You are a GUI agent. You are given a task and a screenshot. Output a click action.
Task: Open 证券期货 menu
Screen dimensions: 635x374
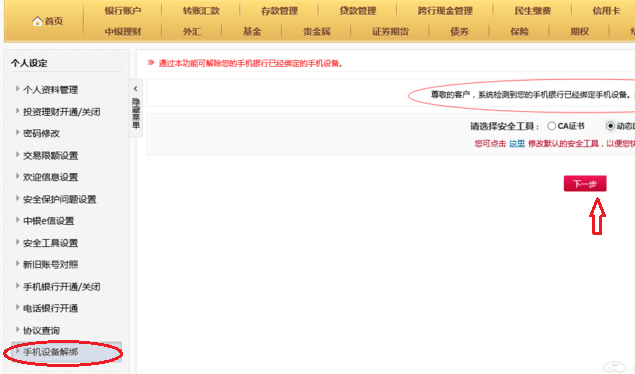click(x=390, y=32)
